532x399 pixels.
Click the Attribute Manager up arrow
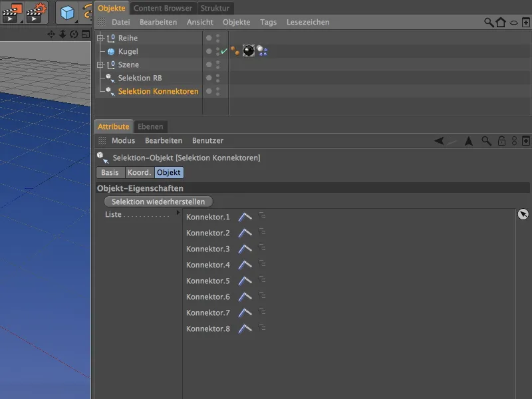(x=469, y=141)
